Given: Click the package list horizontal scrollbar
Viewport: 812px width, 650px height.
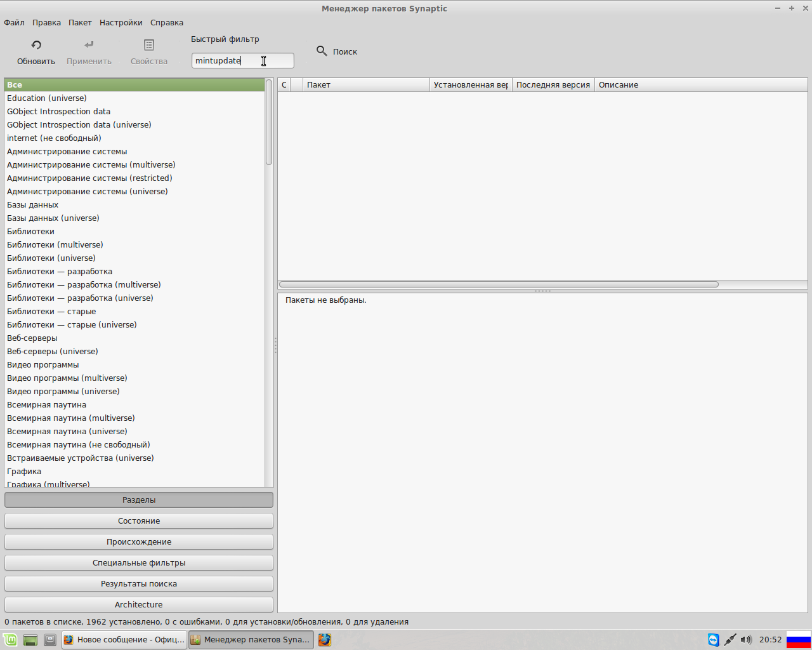Looking at the screenshot, I should point(499,284).
